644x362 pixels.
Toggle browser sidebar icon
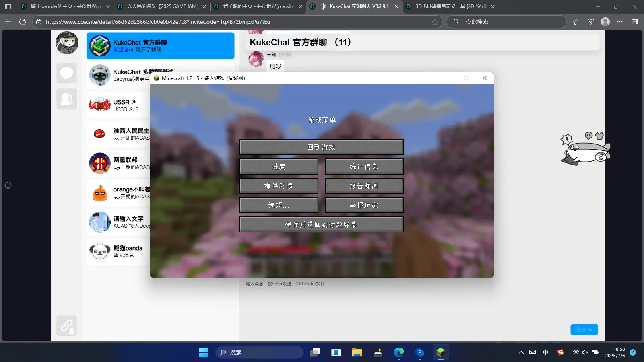(x=635, y=22)
